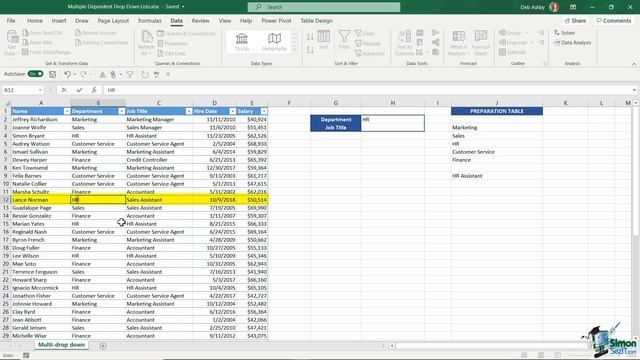Screen dimensions: 640x360
Task: Insert Geography data type
Action: [x=274, y=42]
